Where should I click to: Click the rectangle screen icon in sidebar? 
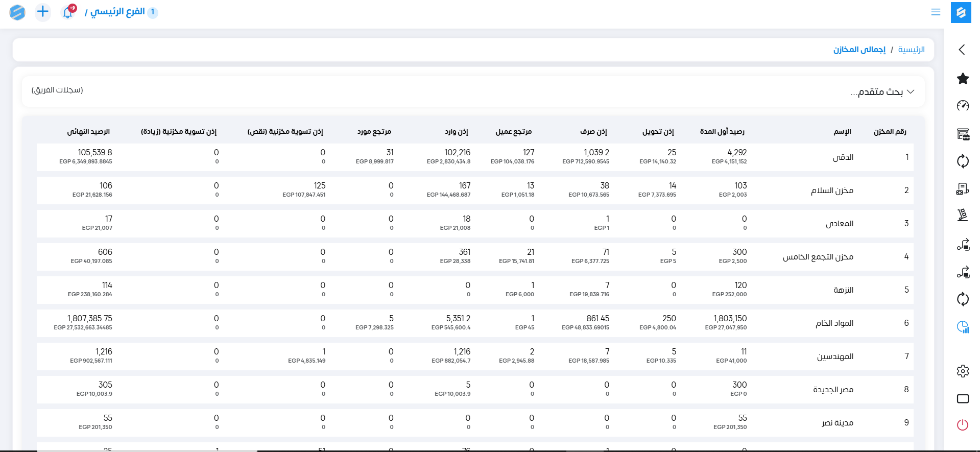(963, 398)
